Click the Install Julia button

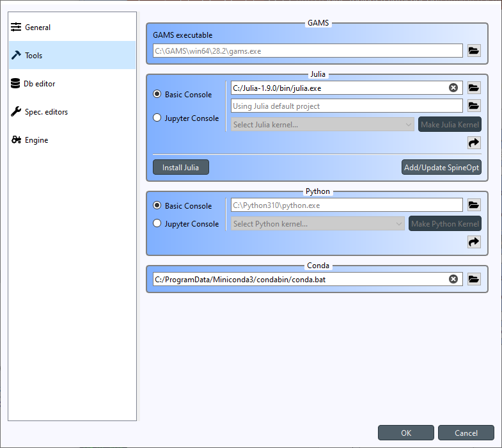click(x=181, y=167)
